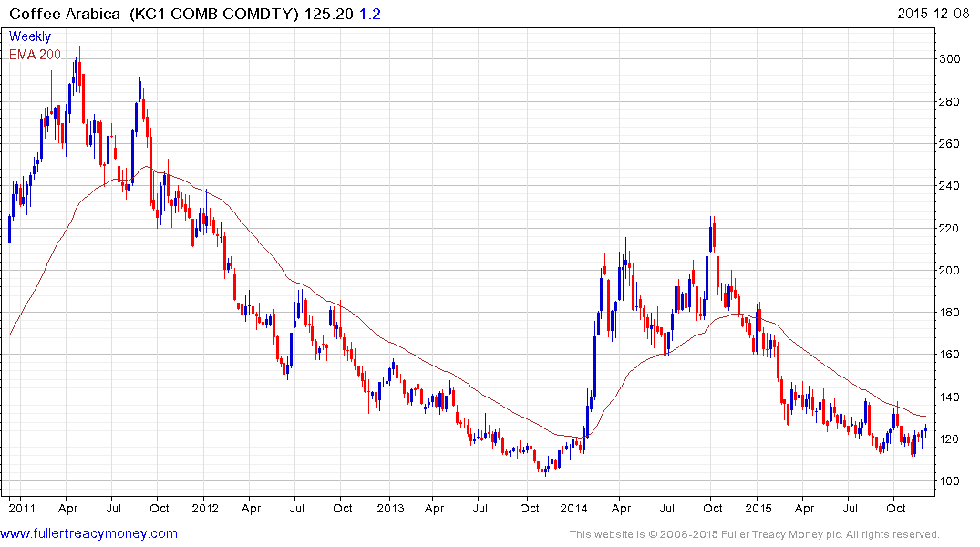Select the date 2015-12-08
Screen dimensions: 980x547
[934, 13]
